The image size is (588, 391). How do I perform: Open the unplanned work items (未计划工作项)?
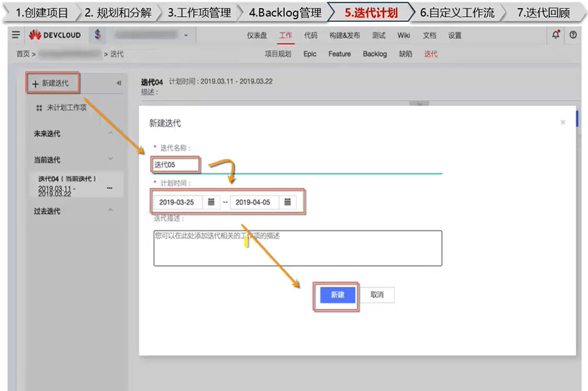click(61, 108)
